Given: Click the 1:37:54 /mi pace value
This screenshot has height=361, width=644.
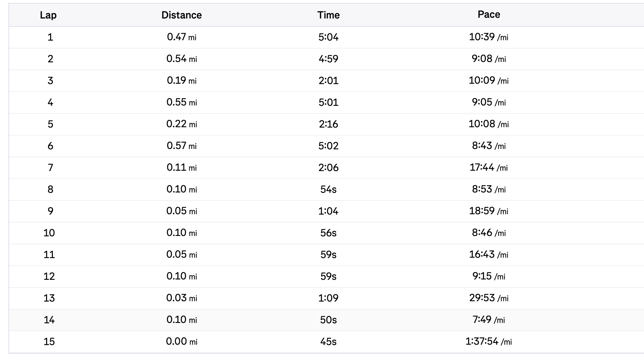Looking at the screenshot, I should click(488, 341).
